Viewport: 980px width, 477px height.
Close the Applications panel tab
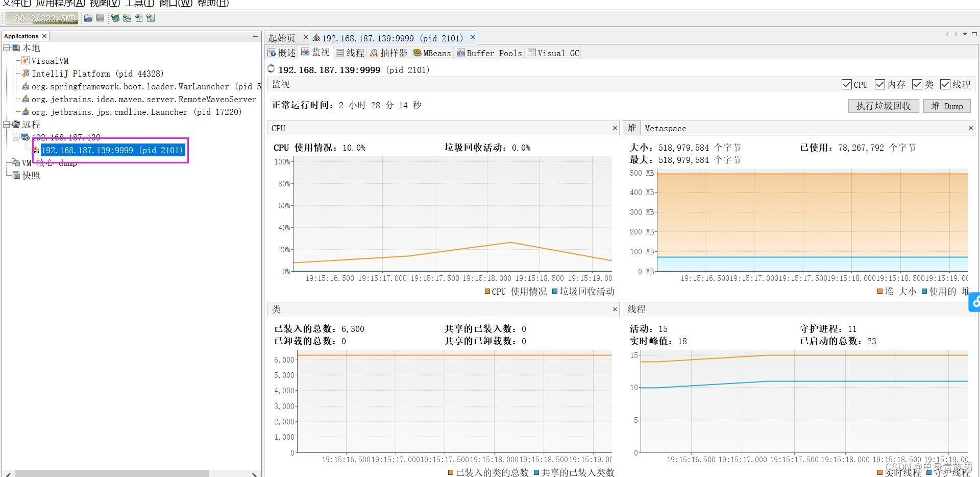[x=44, y=36]
